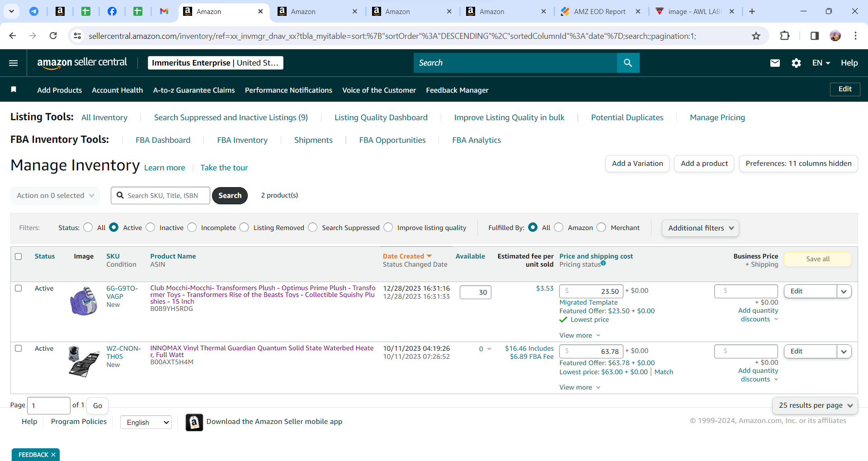868x461 pixels.
Task: Open the Optimus Prime plush product image
Action: click(x=84, y=301)
